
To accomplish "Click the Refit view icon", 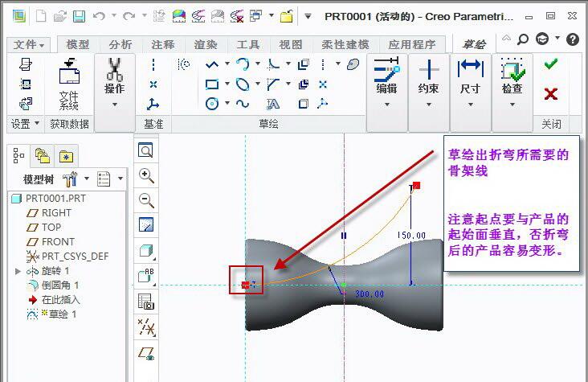I will tap(145, 150).
